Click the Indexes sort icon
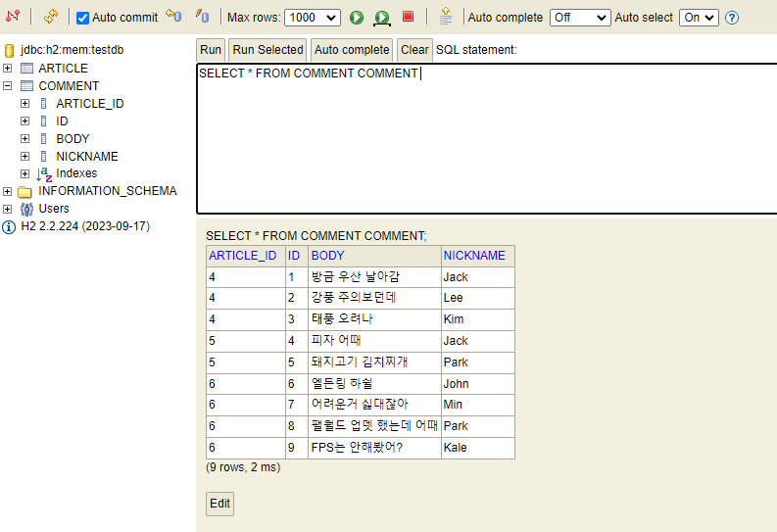777x532 pixels. pyautogui.click(x=44, y=173)
